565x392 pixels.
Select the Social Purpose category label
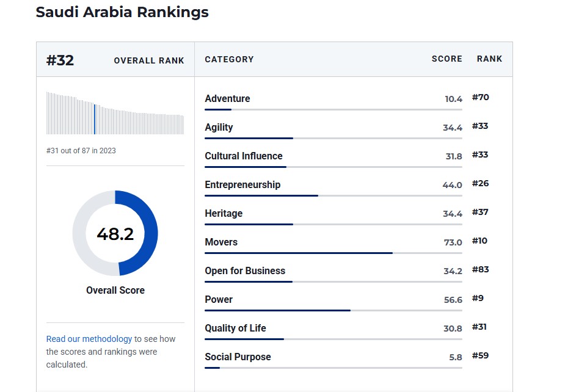[238, 357]
